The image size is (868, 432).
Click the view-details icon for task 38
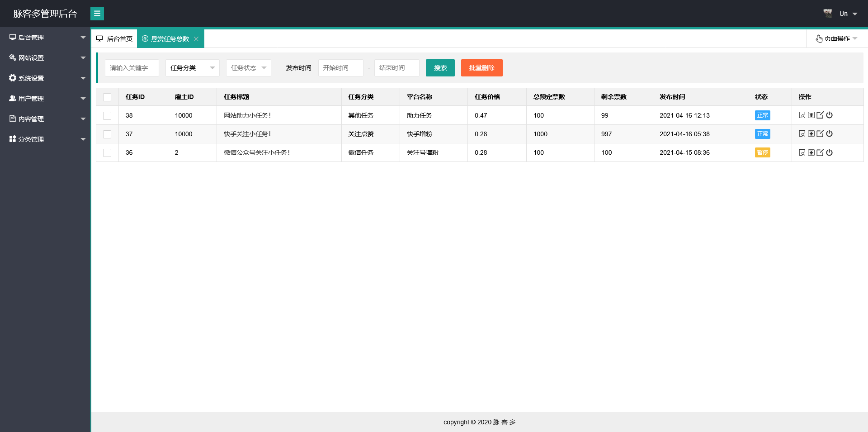(802, 115)
